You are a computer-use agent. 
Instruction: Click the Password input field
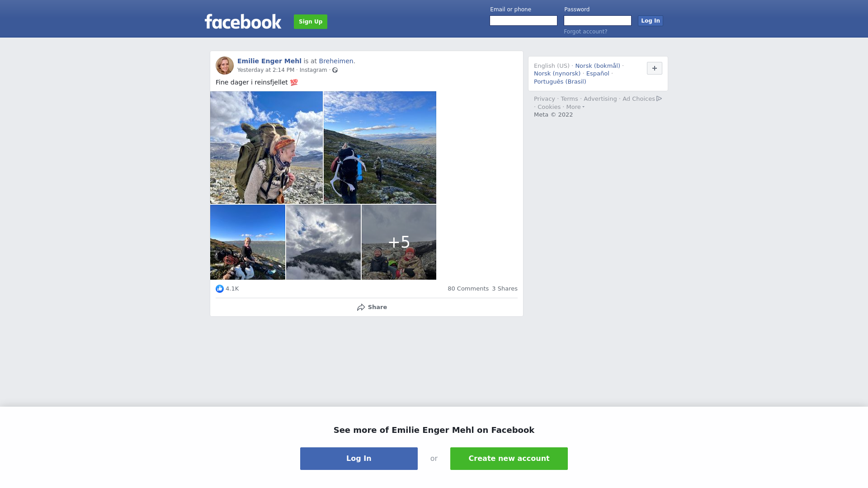pos(598,21)
